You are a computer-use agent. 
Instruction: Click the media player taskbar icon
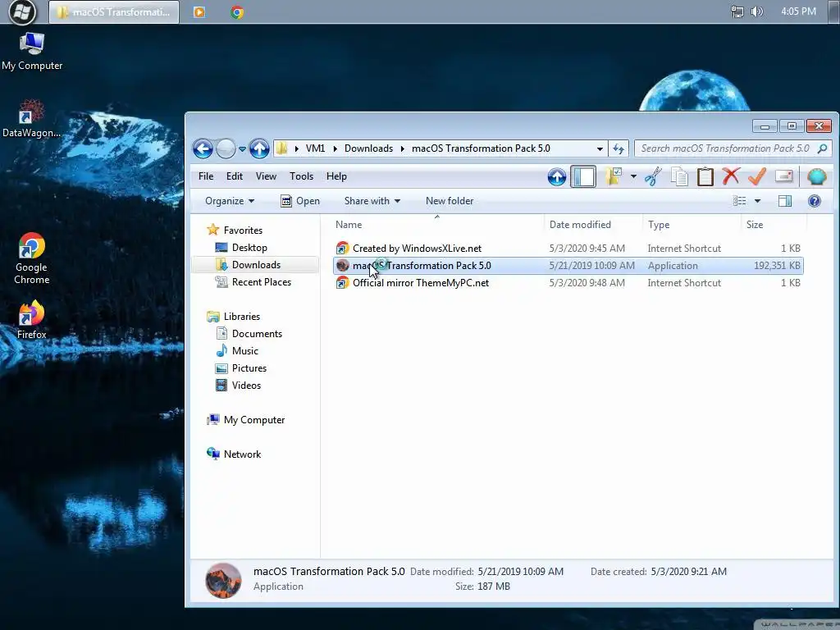pyautogui.click(x=199, y=11)
